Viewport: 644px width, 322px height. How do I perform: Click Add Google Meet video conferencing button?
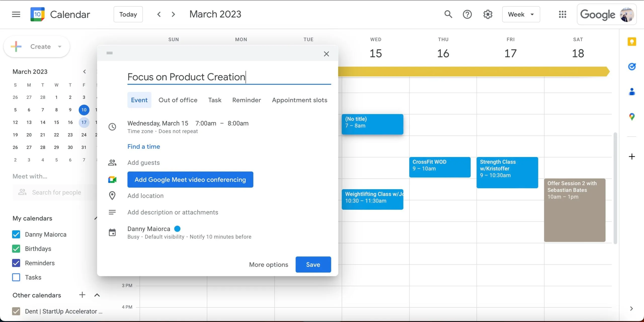190,179
